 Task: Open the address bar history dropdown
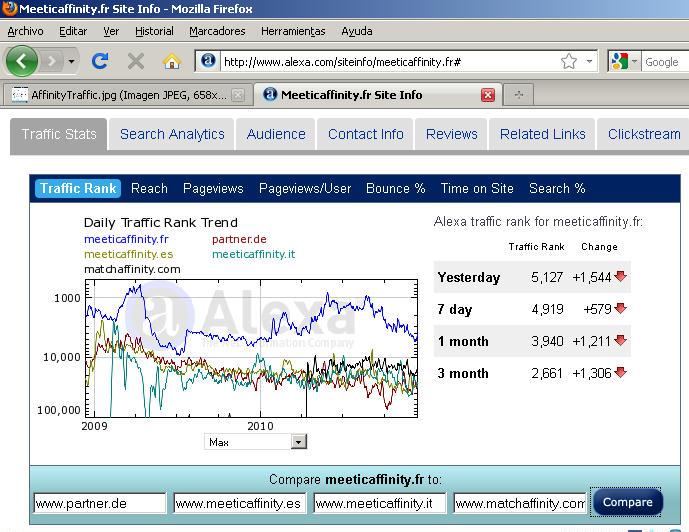589,62
